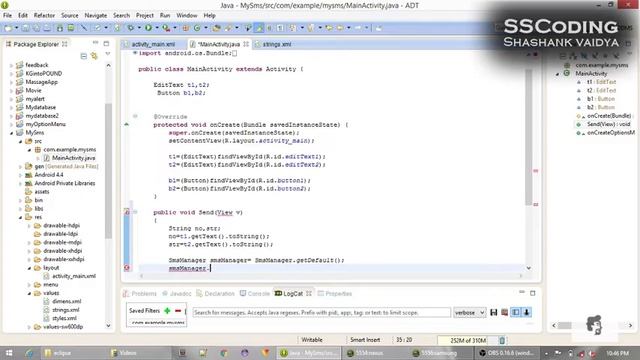The height and width of the screenshot is (360, 640).
Task: Collapse the MainActivity node in Outline
Action: (x=558, y=73)
